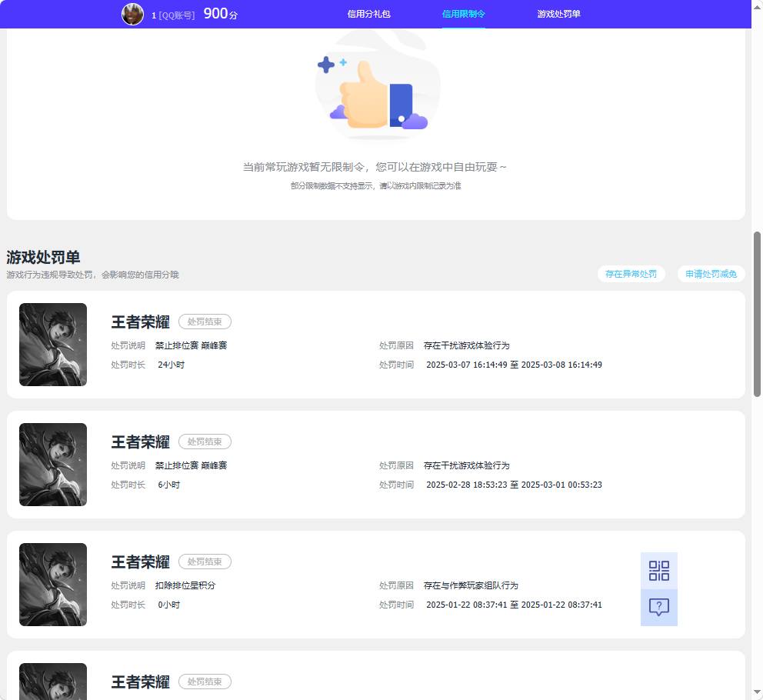Click subtitle 游戏行为违规导致处罚

coord(92,275)
